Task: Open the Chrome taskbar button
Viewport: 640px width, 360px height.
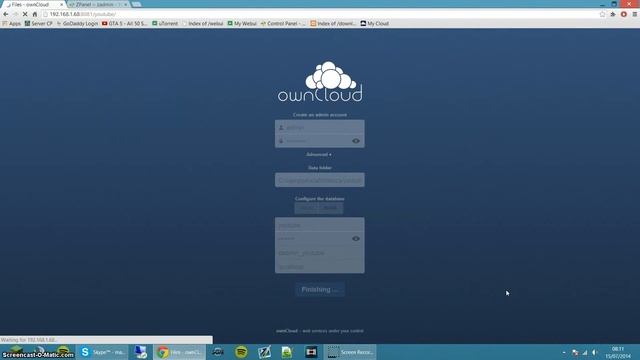Action: click(x=180, y=352)
